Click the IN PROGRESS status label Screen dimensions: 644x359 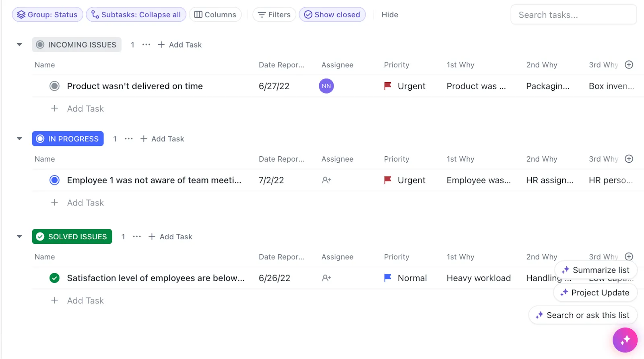(x=68, y=139)
